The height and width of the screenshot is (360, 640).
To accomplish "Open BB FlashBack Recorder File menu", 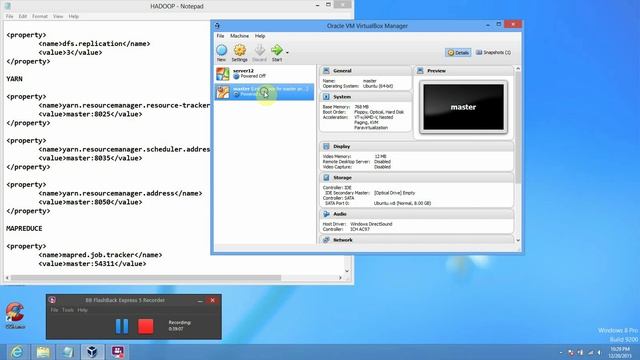I will tap(54, 310).
